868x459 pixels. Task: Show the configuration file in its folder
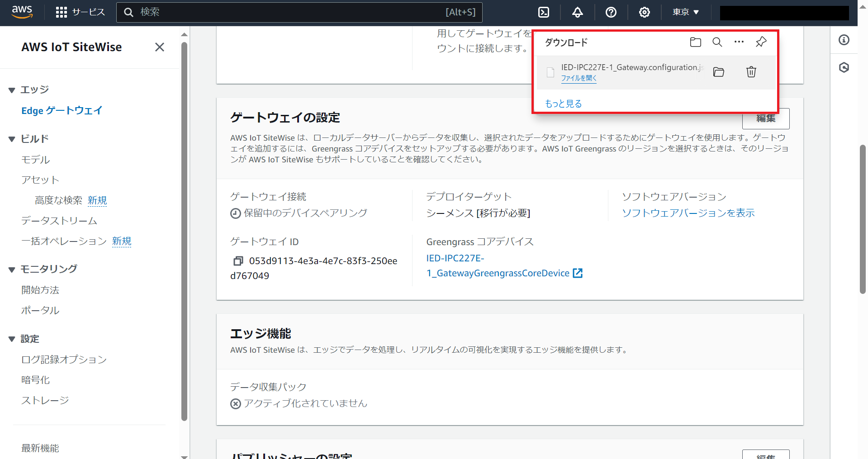coord(718,72)
